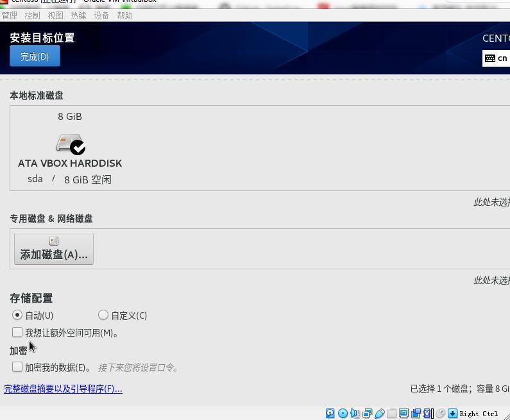
Task: Click the video capture status icon
Action: (x=416, y=413)
